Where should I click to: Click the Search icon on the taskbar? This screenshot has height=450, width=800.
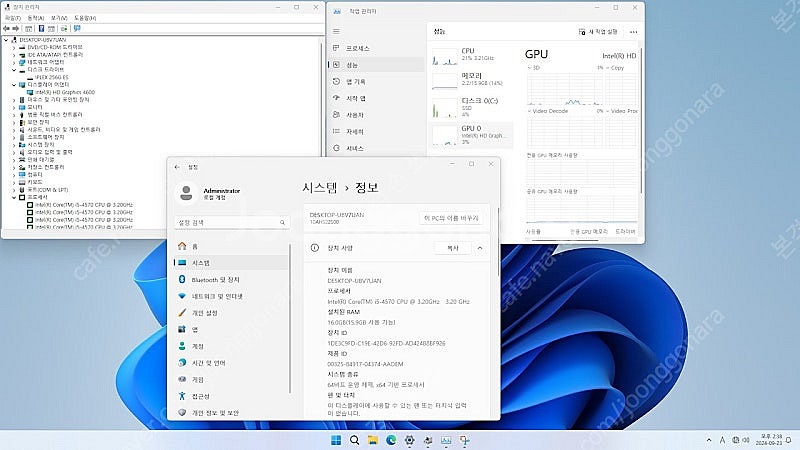354,440
